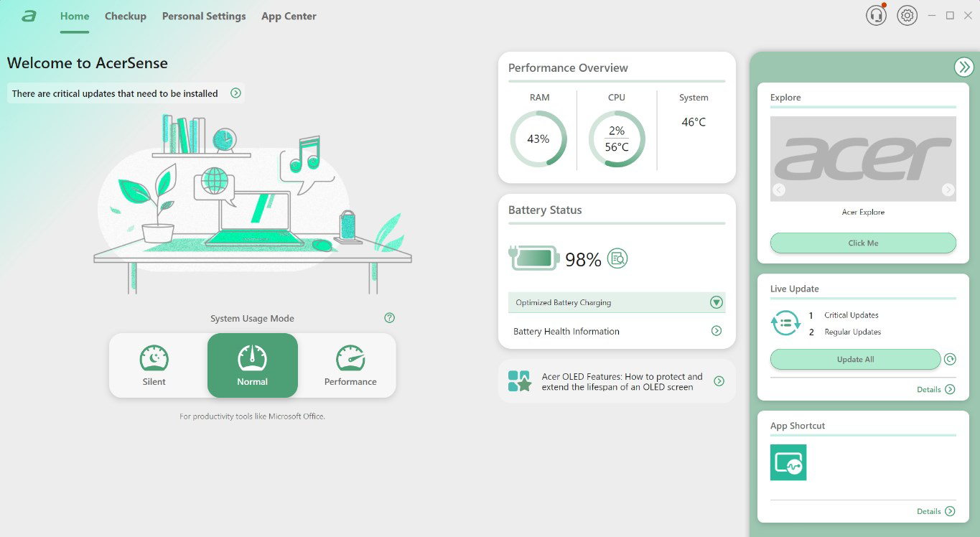Open Acer OLED Features article arrow
Screen dimensions: 980x537
coord(719,381)
